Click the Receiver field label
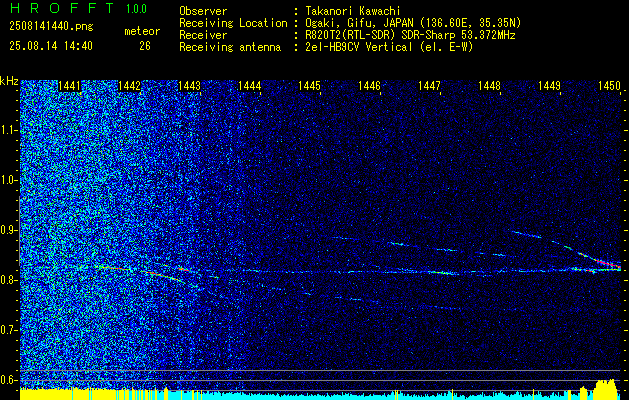This screenshot has height=400, width=629. coord(203,35)
